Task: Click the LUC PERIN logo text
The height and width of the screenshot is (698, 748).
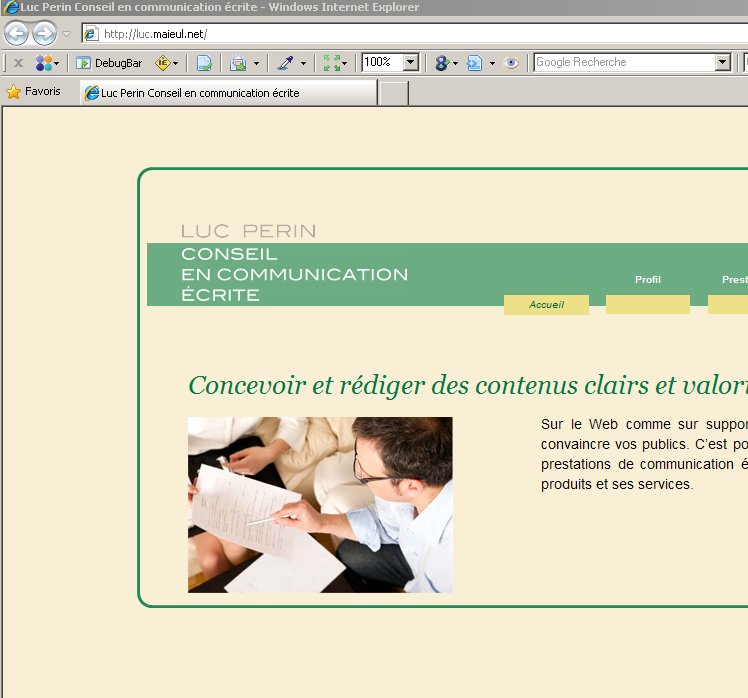Action: (249, 231)
